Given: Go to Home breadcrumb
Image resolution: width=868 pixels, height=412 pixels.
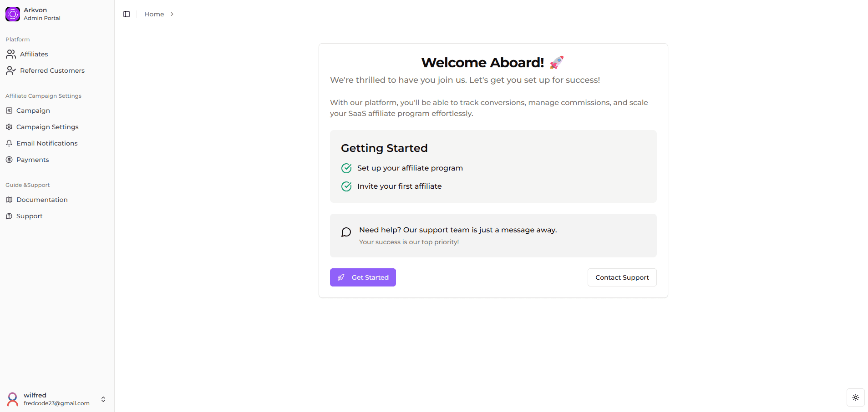Looking at the screenshot, I should pos(154,14).
